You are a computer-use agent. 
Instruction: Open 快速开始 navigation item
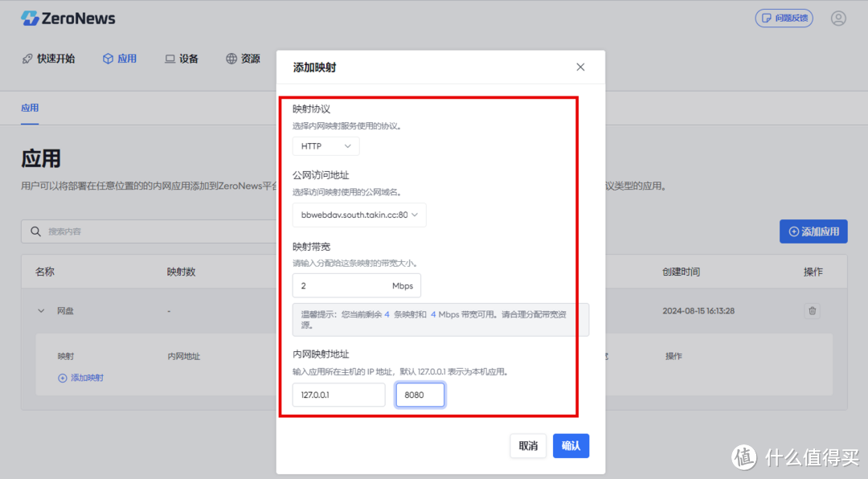[47, 59]
